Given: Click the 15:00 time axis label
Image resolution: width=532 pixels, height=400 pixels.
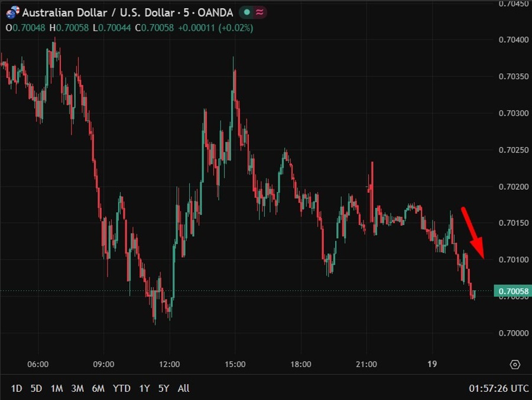Looking at the screenshot, I should click(x=235, y=365).
